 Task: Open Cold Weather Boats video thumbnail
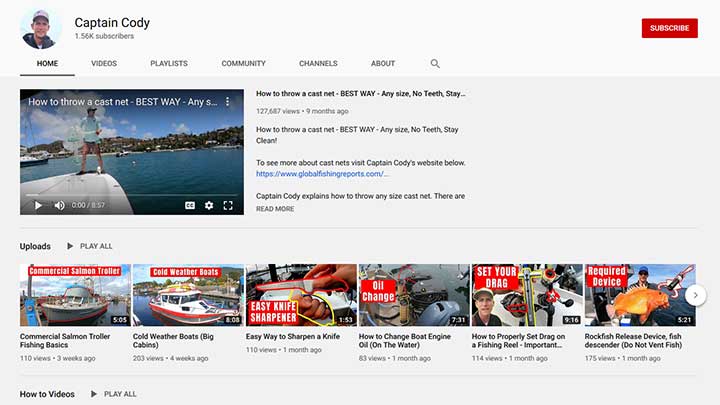(x=188, y=295)
